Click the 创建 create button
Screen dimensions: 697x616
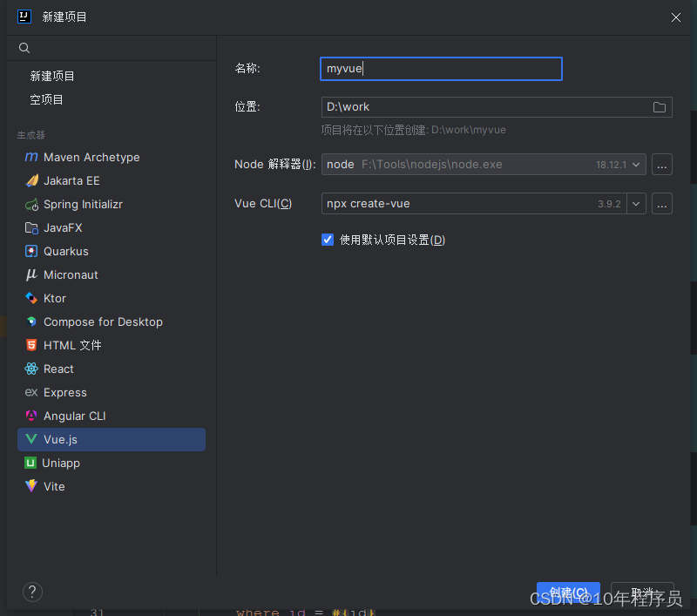568,592
